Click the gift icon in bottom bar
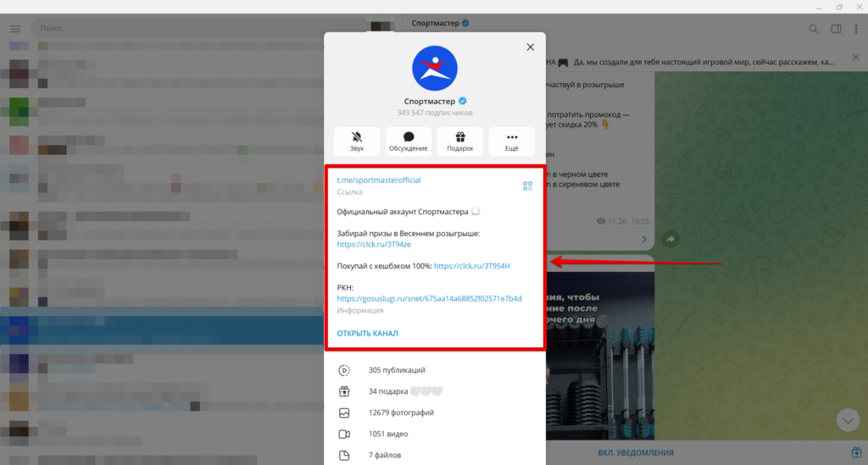Viewport: 868px width, 465px height. [856, 452]
